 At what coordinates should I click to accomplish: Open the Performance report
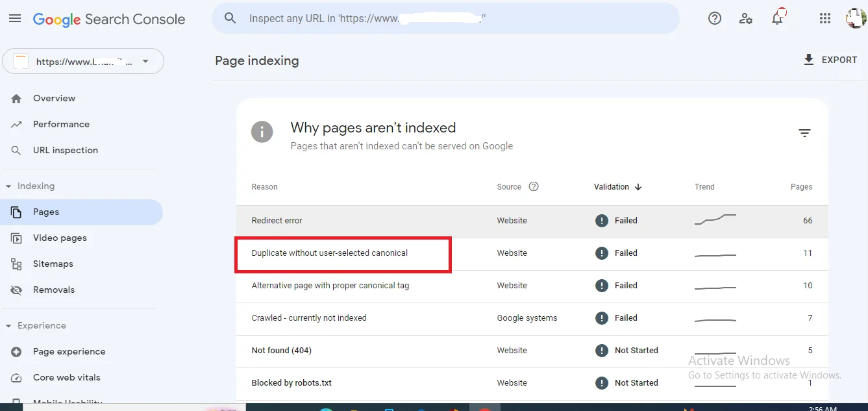pos(81,125)
